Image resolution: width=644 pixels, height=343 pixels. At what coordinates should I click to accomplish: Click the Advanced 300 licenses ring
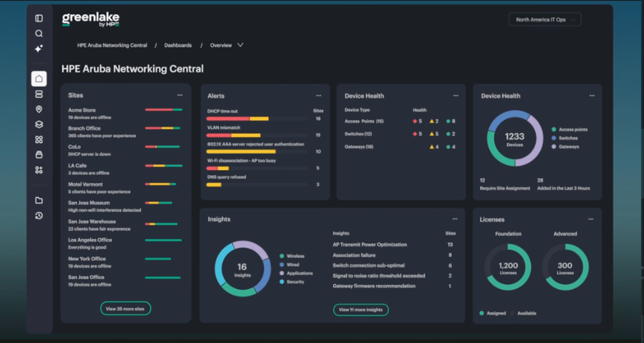pyautogui.click(x=565, y=267)
